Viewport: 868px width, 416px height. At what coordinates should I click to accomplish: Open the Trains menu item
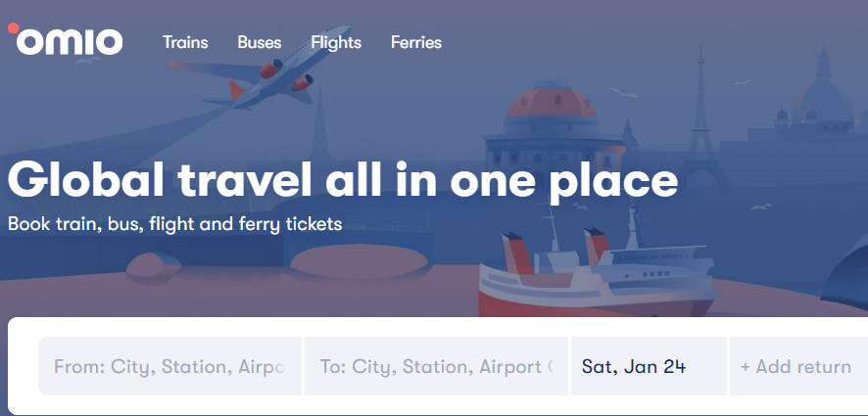click(x=185, y=42)
